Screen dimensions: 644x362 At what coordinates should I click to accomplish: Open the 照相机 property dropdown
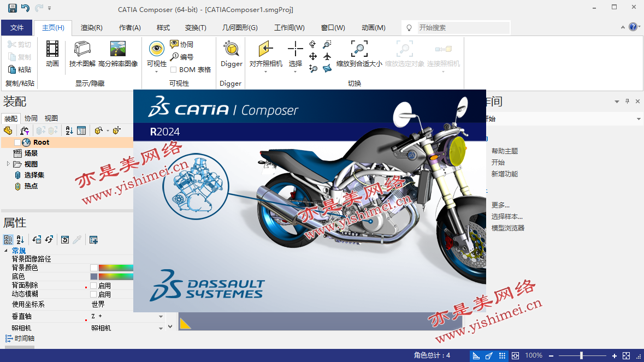(161, 328)
